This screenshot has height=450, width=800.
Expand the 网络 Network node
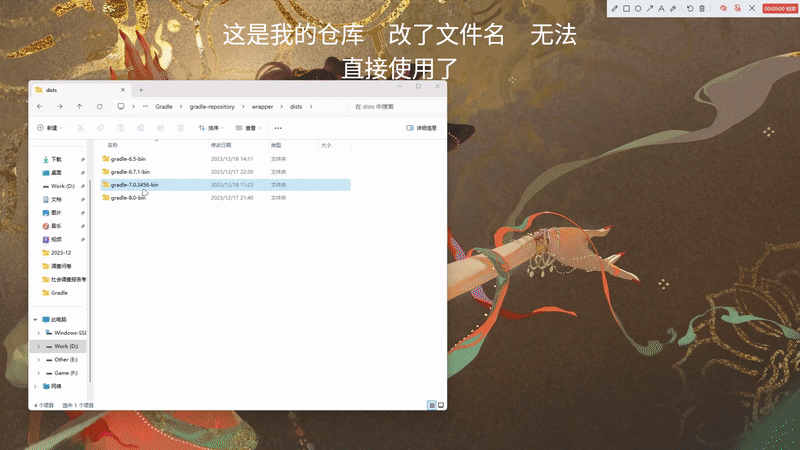point(35,387)
